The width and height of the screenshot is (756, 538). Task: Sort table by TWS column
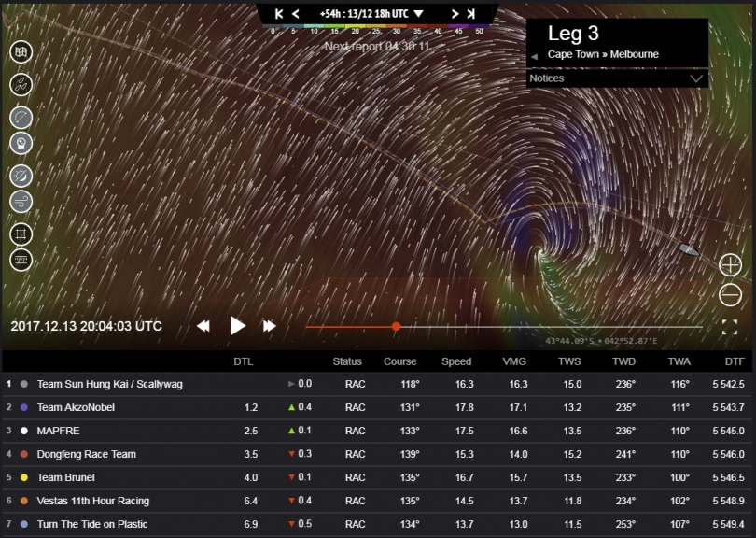tap(569, 361)
